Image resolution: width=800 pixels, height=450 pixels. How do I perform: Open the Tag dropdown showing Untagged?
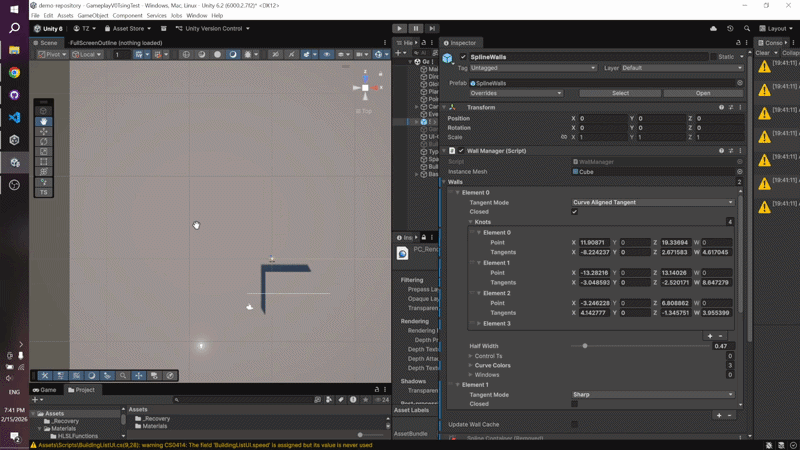(x=532, y=68)
